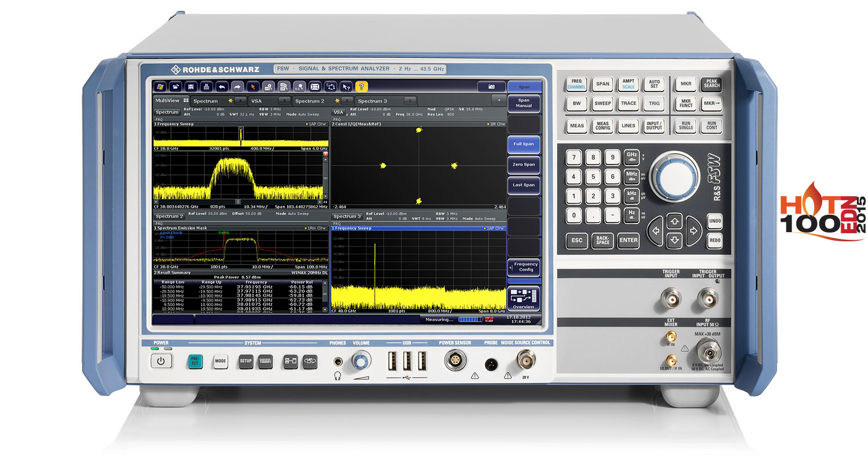This screenshot has width=868, height=463.
Task: Tap the GHz unit key
Action: (632, 157)
